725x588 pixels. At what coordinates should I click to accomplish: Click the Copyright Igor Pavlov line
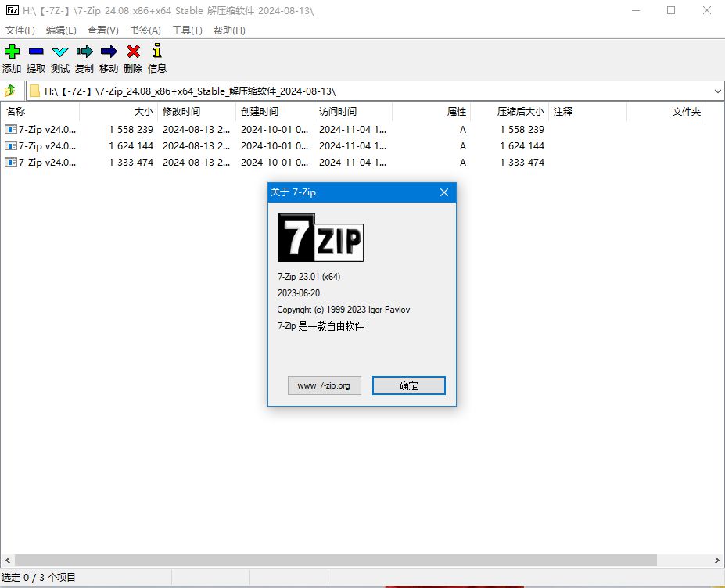pyautogui.click(x=343, y=310)
